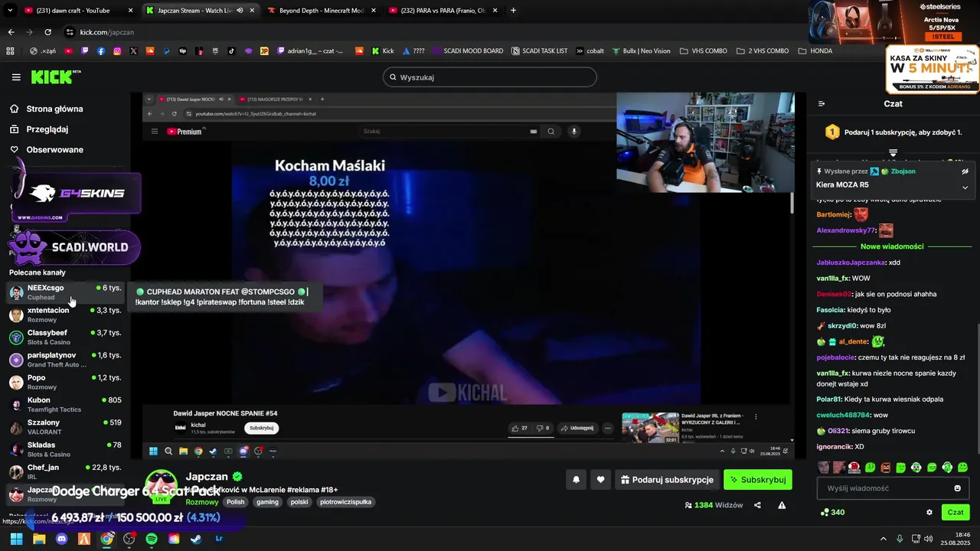Reload the page
The width and height of the screenshot is (980, 551).
point(47,32)
